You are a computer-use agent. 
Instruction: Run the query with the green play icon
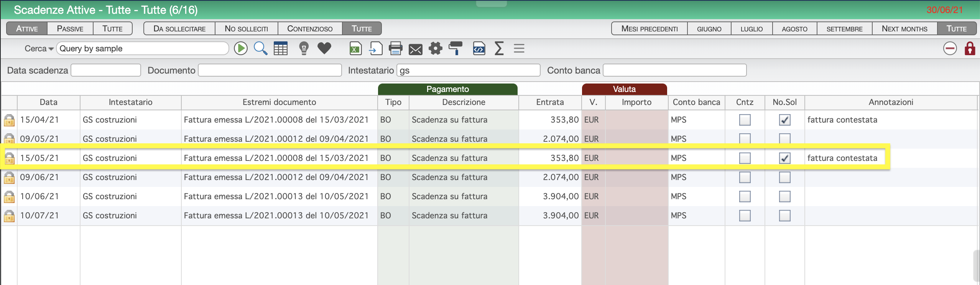coord(241,49)
